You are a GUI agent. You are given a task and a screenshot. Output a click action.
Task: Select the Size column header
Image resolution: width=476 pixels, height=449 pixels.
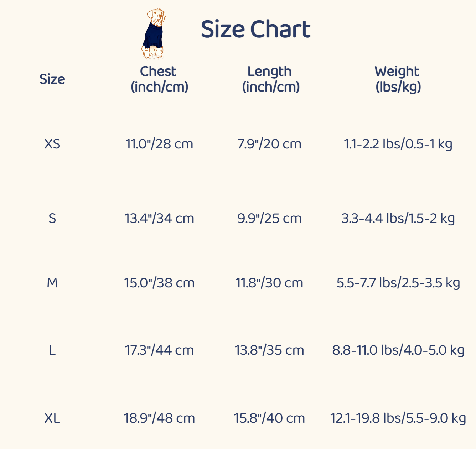tap(52, 79)
